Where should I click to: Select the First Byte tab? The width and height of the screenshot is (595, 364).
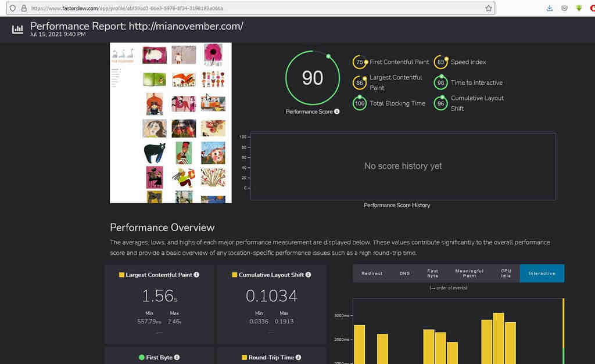pyautogui.click(x=432, y=273)
